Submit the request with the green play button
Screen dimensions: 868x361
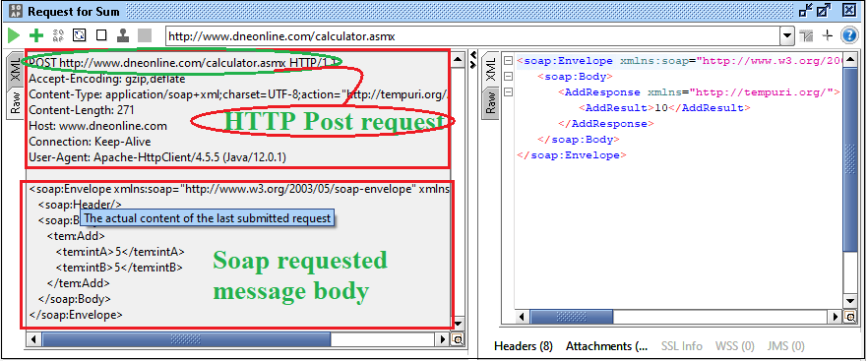pyautogui.click(x=14, y=36)
